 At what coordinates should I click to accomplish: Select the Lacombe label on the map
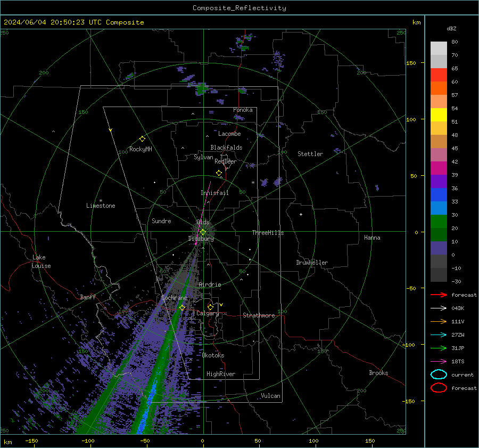[x=229, y=134]
